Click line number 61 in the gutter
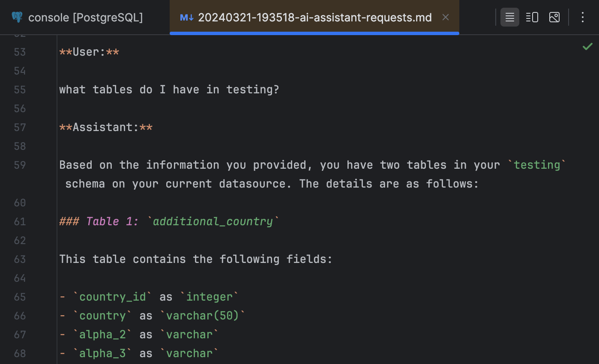 coord(20,221)
